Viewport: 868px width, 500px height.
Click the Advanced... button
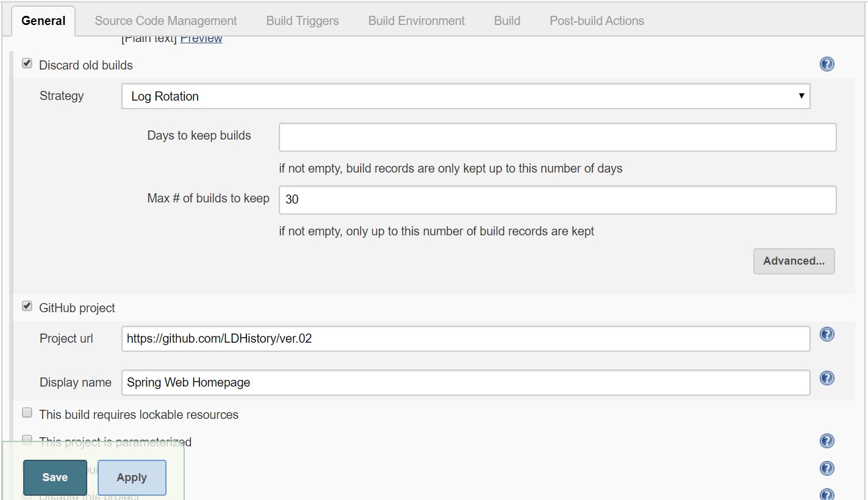794,261
